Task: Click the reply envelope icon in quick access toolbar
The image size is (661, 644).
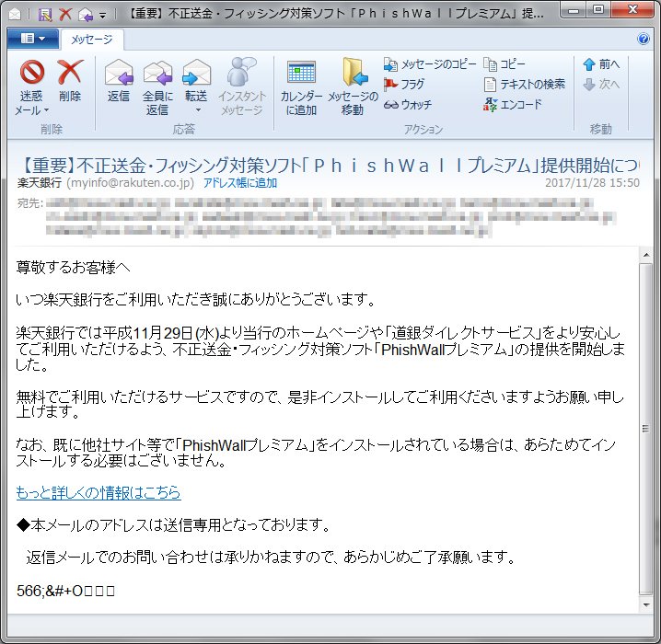Action: click(x=86, y=15)
